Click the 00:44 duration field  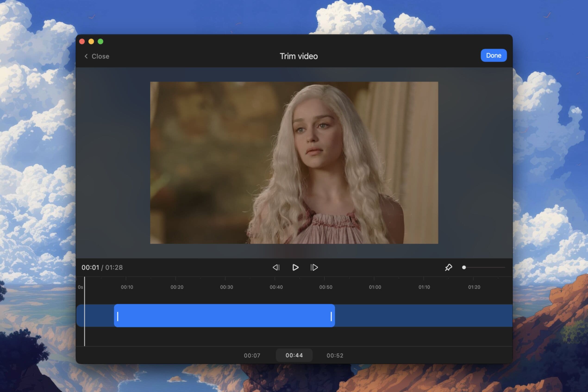pos(294,355)
